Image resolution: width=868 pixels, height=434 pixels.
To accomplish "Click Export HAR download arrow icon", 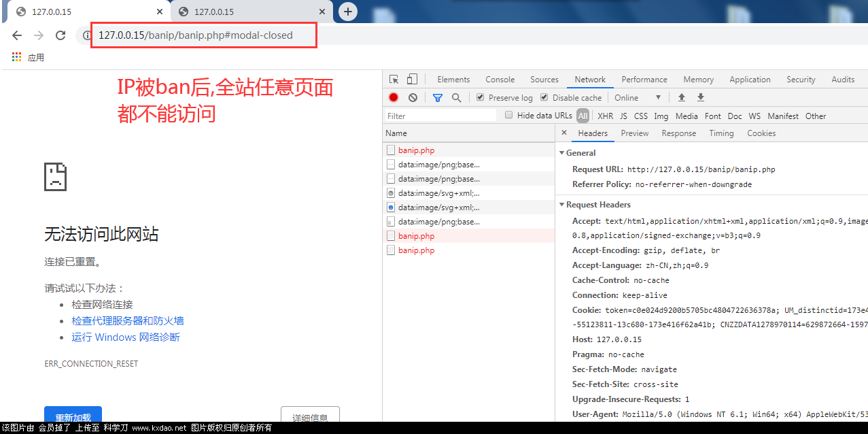I will click(x=701, y=97).
